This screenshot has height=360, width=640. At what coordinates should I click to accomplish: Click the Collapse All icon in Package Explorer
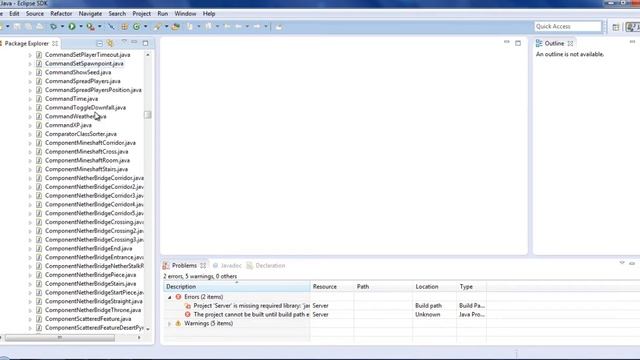(99, 43)
